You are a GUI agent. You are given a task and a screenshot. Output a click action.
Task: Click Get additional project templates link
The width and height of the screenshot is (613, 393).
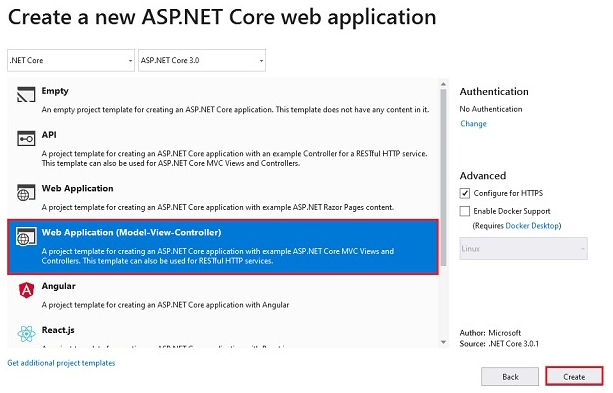pos(61,363)
